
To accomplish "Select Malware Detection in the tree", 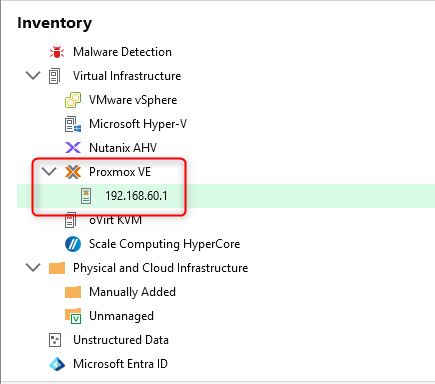I will (122, 52).
